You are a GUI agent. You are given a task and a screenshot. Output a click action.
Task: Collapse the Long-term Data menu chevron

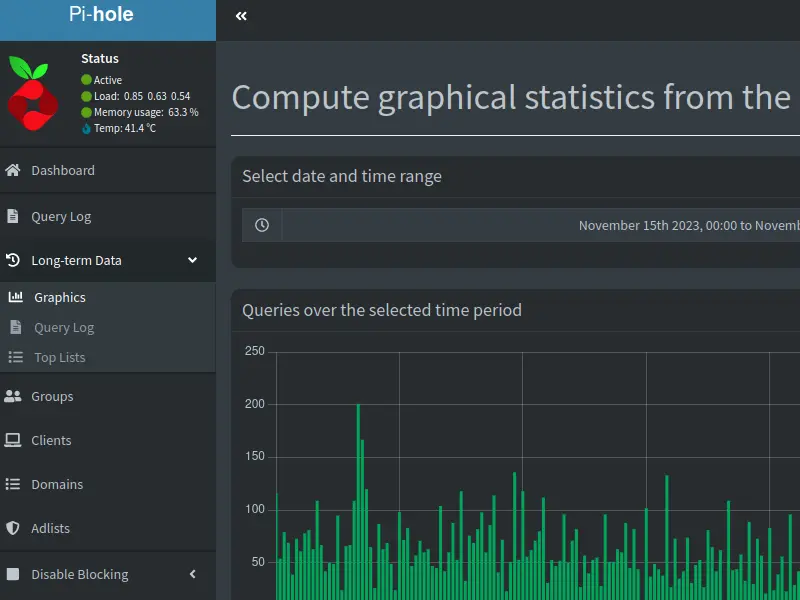(x=193, y=260)
